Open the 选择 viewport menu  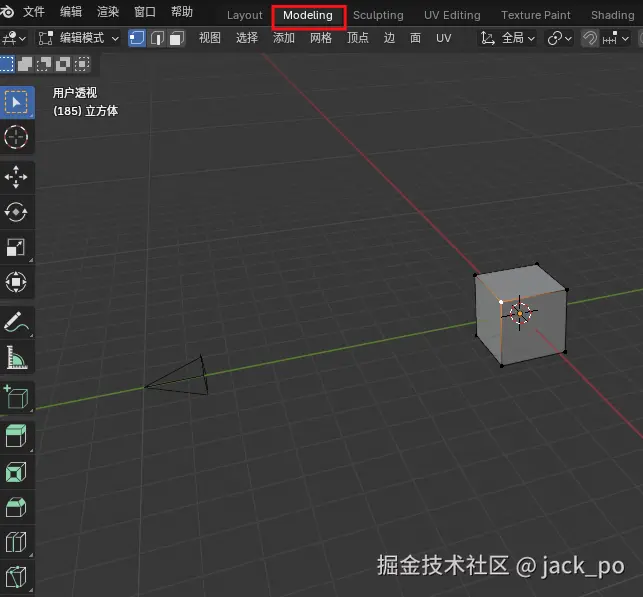click(x=247, y=38)
